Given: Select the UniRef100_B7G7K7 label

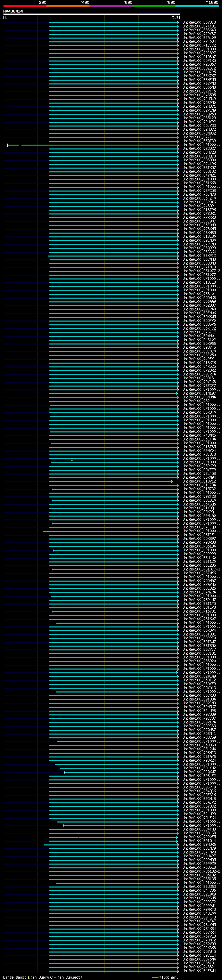Looking at the screenshot, I should coord(199,332).
